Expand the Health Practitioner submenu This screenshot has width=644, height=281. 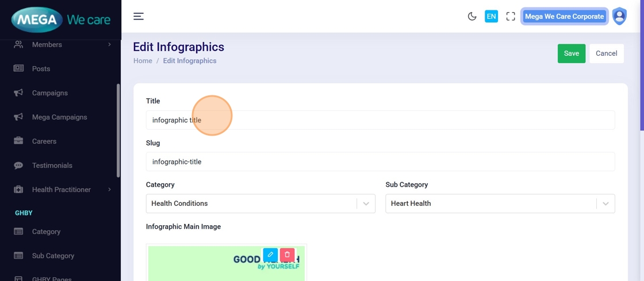coord(109,190)
